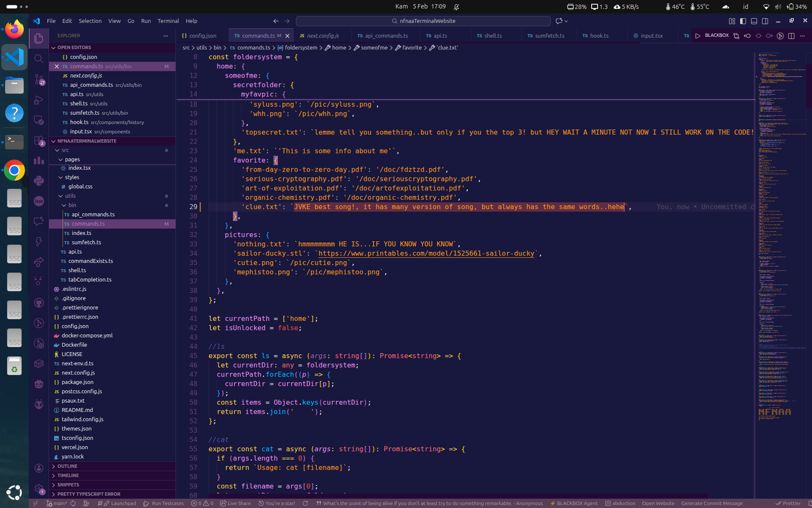Click Generate Commit Message in status bar
The width and height of the screenshot is (812, 508).
(x=712, y=503)
